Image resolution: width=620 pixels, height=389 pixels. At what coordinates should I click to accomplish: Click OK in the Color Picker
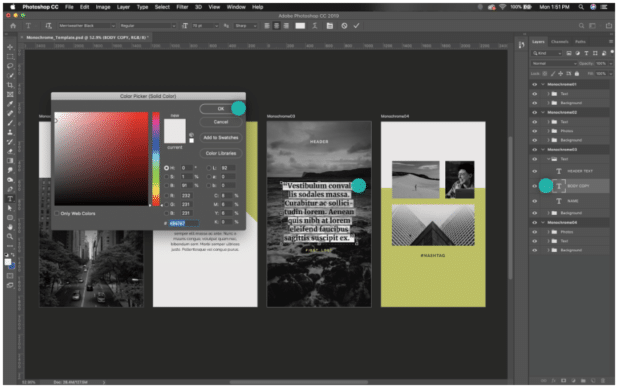tap(221, 109)
